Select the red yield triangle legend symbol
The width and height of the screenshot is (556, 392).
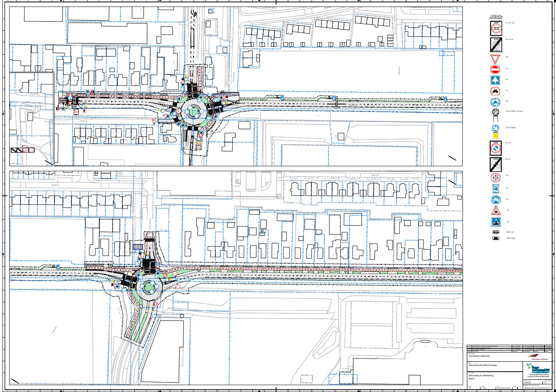495,59
